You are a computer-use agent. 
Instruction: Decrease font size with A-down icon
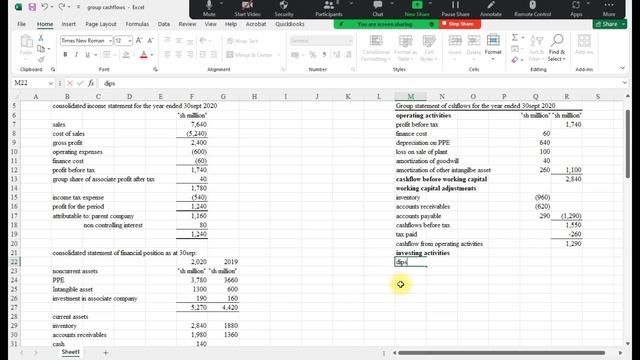coord(150,40)
